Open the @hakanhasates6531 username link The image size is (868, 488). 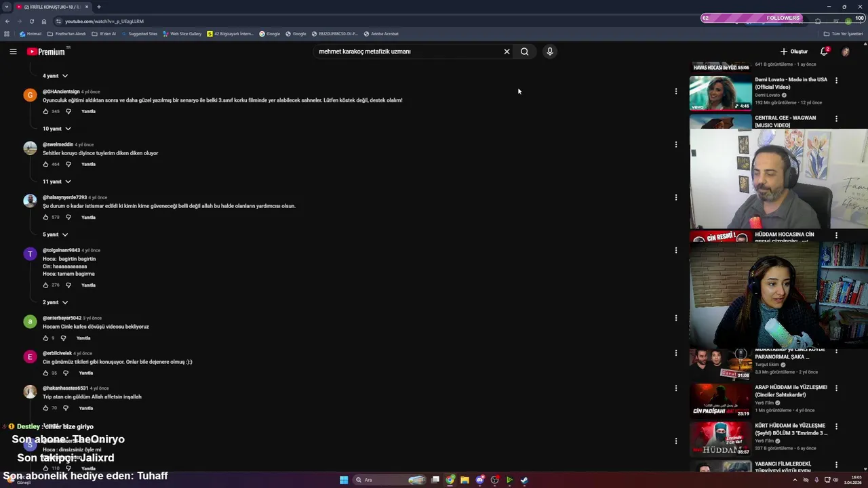coord(65,388)
